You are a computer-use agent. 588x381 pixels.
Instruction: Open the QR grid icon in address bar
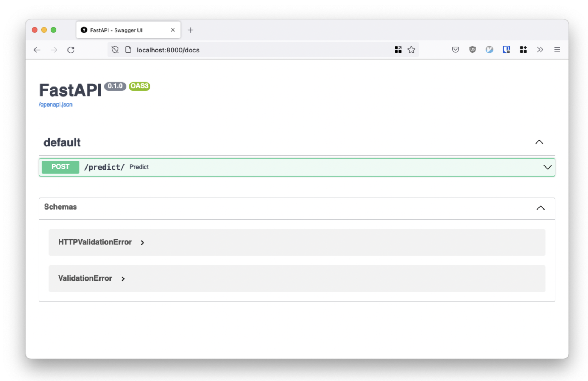(398, 50)
